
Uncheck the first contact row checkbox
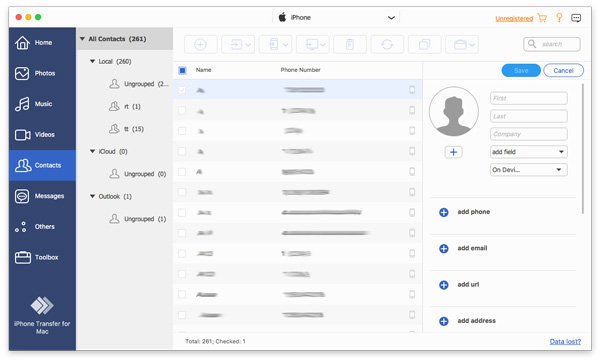[182, 90]
